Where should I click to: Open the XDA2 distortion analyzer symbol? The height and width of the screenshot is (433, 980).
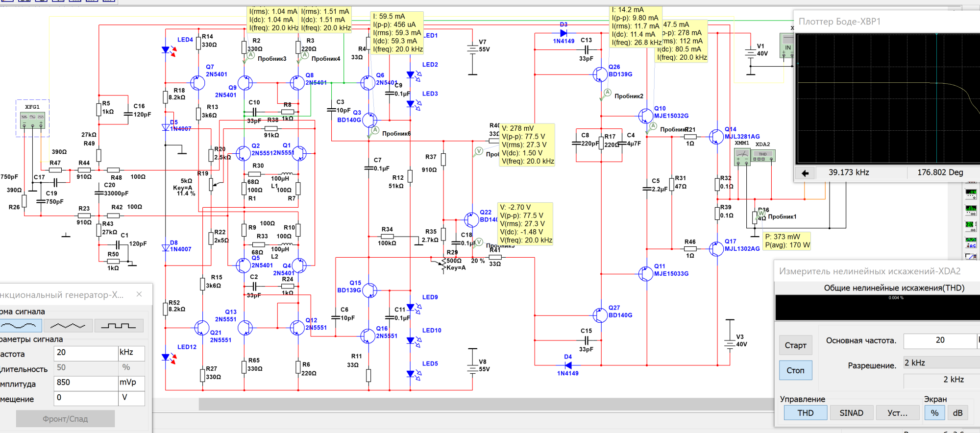click(x=763, y=156)
